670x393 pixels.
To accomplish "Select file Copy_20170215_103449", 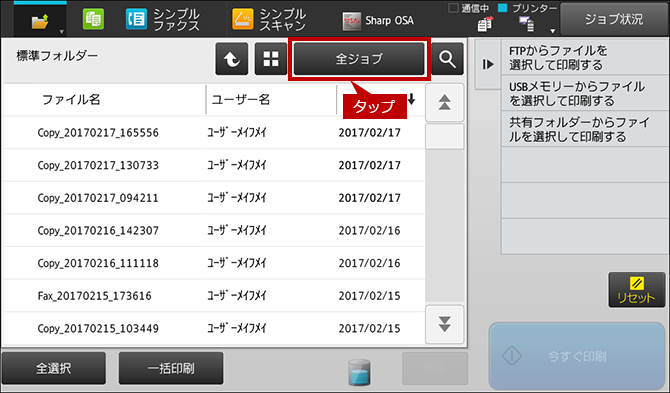I will pos(215,328).
